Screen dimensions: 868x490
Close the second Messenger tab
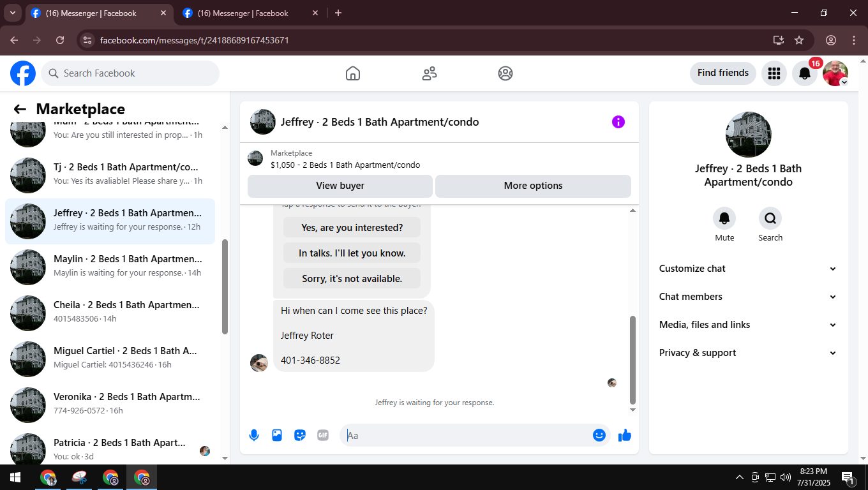[315, 13]
